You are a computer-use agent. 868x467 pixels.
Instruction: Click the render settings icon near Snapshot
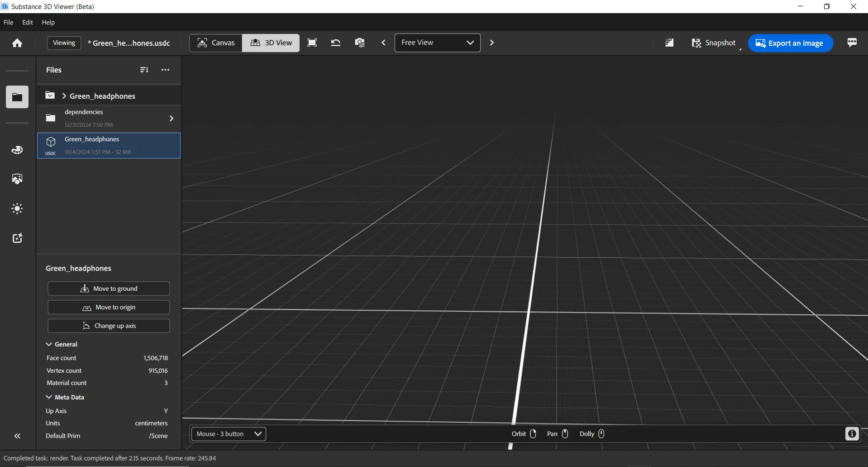pos(669,43)
